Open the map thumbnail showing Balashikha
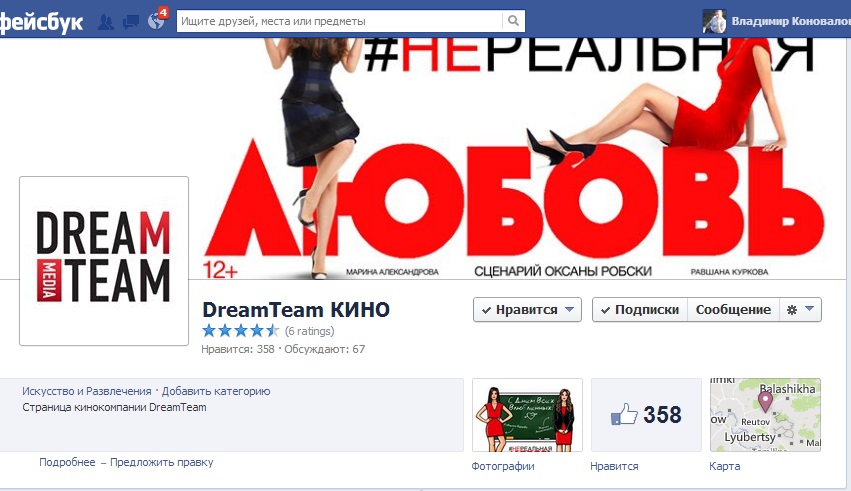This screenshot has height=491, width=851. [765, 415]
